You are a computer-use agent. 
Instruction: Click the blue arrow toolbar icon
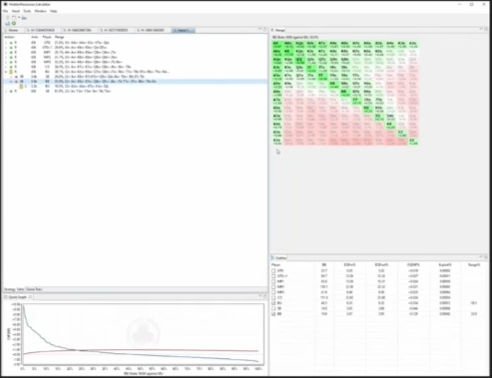(8, 23)
